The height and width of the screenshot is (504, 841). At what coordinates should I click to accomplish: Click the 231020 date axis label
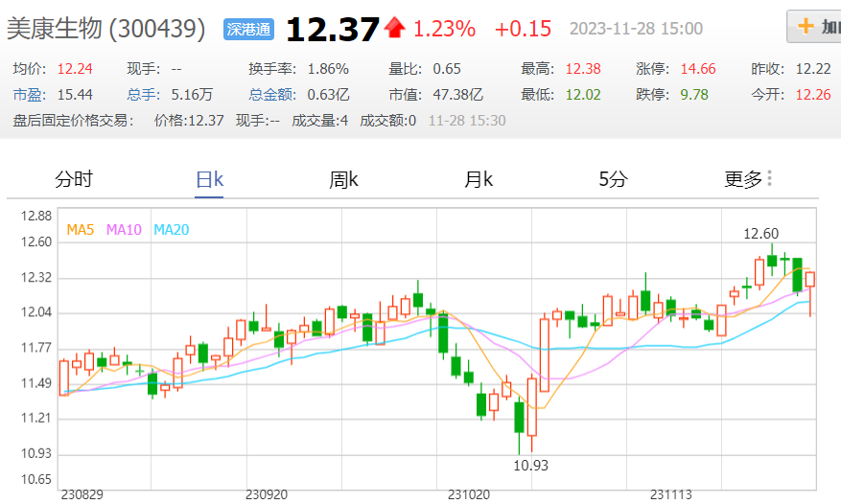click(x=469, y=494)
